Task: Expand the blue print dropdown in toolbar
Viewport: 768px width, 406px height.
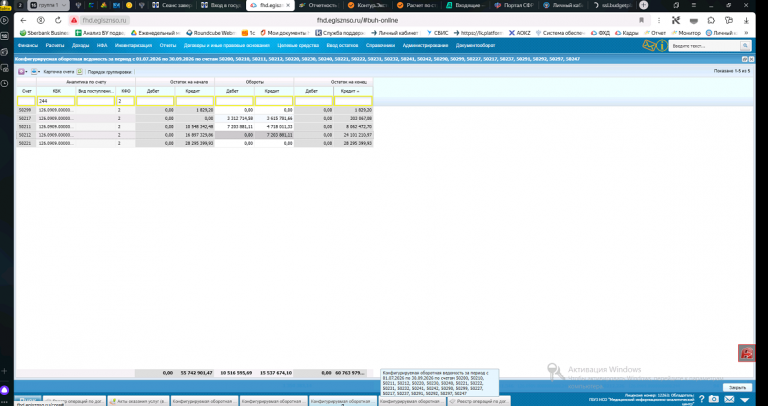Action: point(35,72)
